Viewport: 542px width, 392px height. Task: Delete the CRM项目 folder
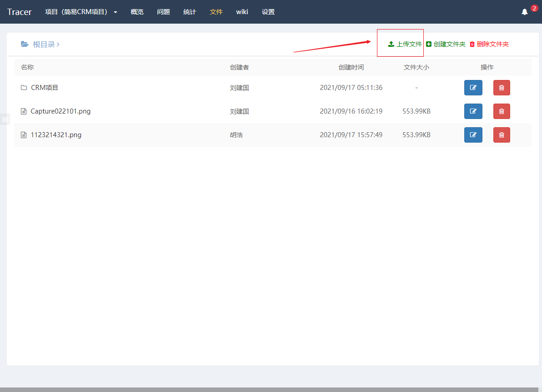[x=502, y=88]
